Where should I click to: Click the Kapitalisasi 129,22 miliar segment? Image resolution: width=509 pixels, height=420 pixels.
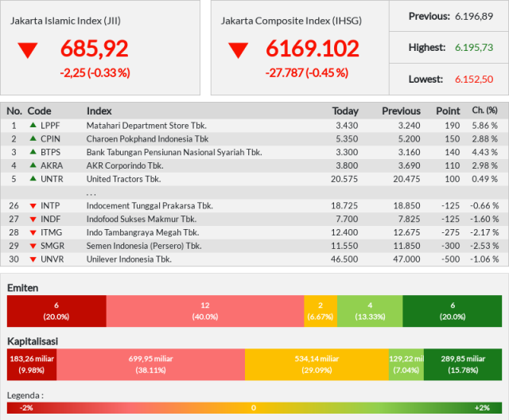pos(406,364)
